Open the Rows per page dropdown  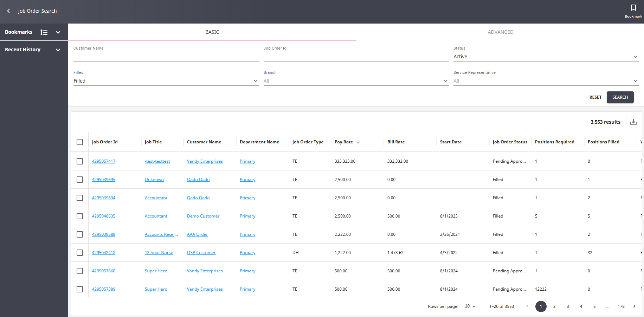click(x=470, y=306)
